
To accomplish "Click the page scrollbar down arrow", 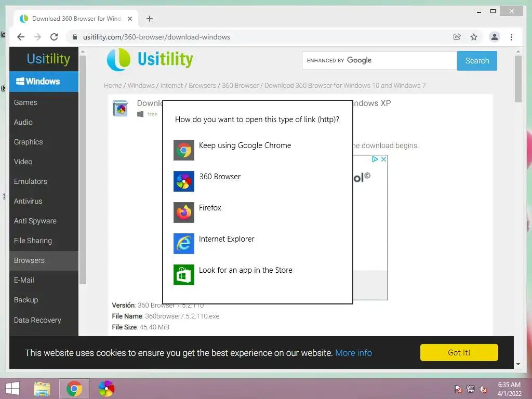I will pos(518,364).
